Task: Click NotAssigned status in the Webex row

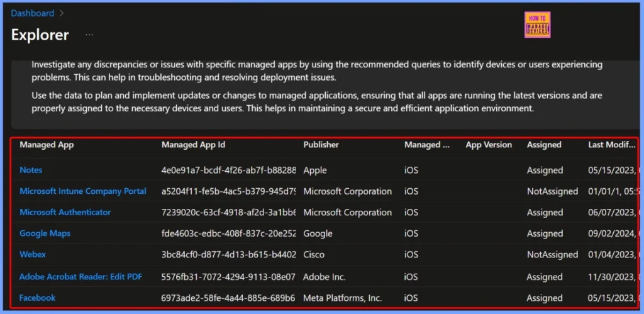Action: pyautogui.click(x=552, y=254)
